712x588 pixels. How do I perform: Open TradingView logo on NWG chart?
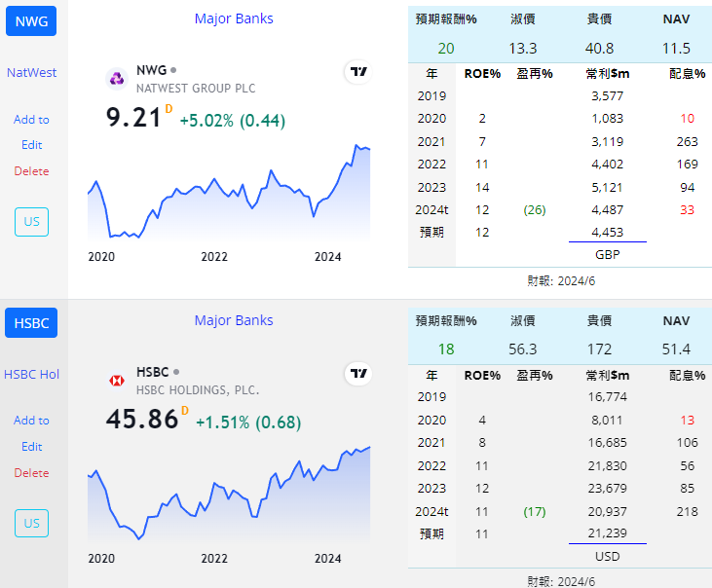click(x=358, y=72)
